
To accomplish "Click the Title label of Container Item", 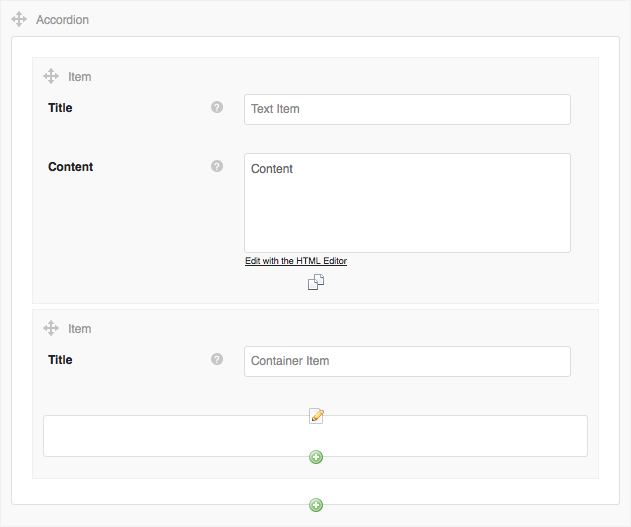I will tap(60, 360).
